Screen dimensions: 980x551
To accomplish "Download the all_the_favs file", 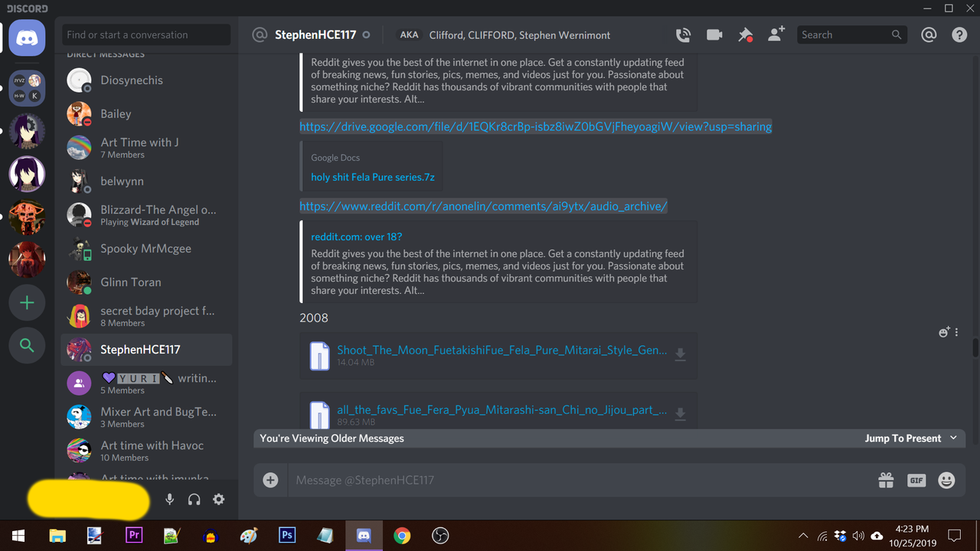I will coord(680,414).
